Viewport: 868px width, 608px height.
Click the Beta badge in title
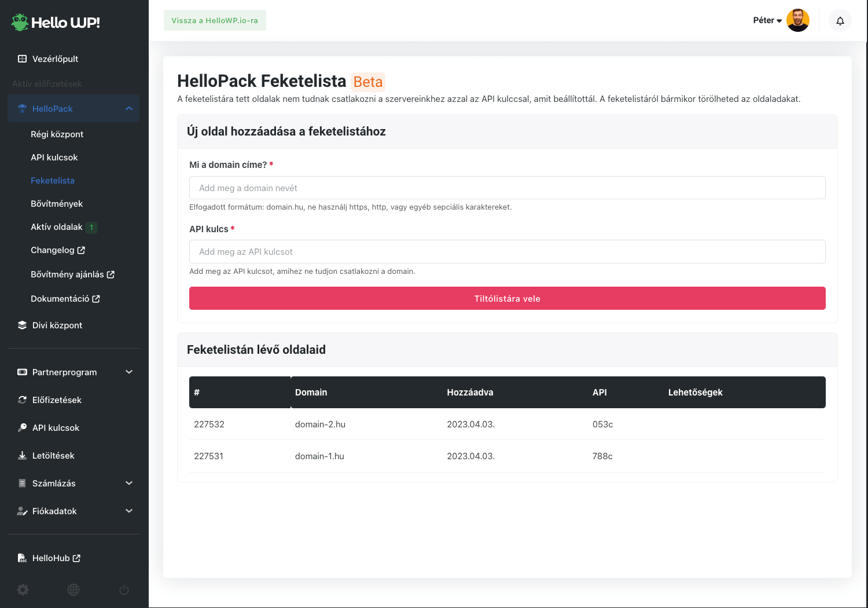tap(368, 82)
